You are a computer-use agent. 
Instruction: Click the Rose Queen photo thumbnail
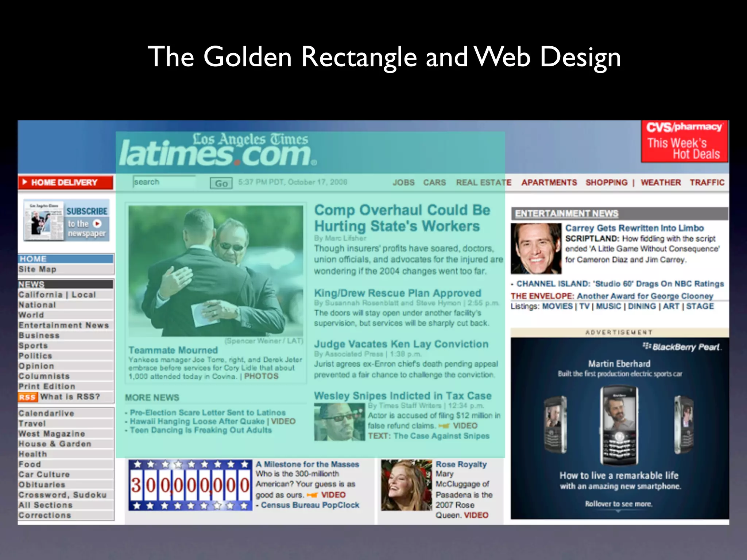406,485
